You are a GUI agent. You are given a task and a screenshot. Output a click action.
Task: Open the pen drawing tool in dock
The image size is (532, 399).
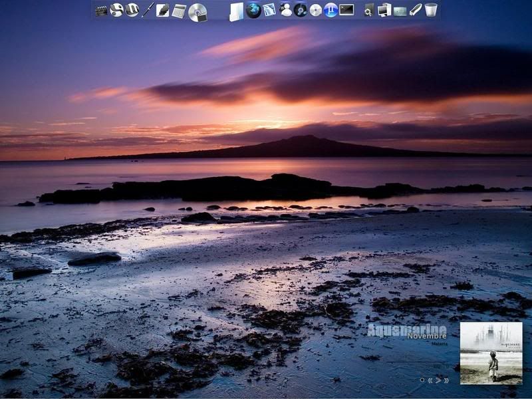click(148, 10)
